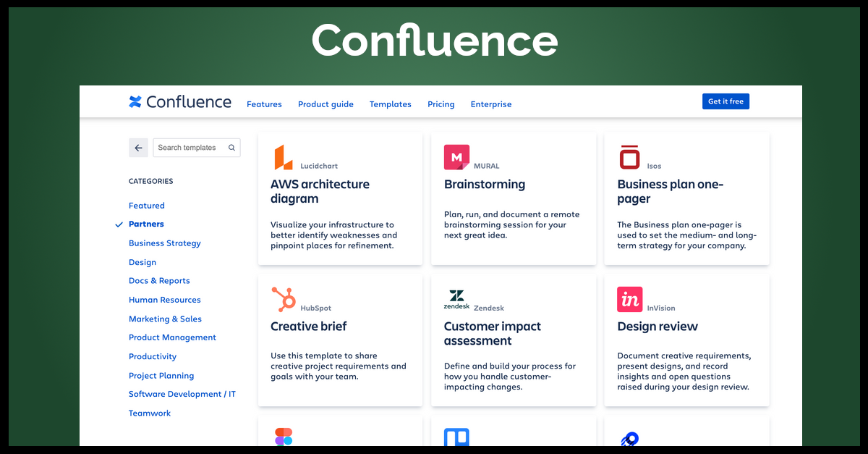Click the Figma logo icon
This screenshot has width=868, height=454.
click(284, 437)
